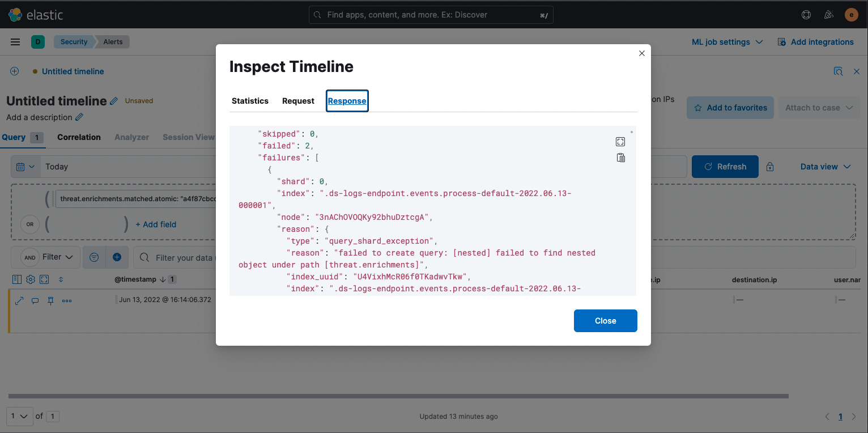Add a note using the comment icon
Viewport: 868px width, 433px height.
tap(35, 300)
